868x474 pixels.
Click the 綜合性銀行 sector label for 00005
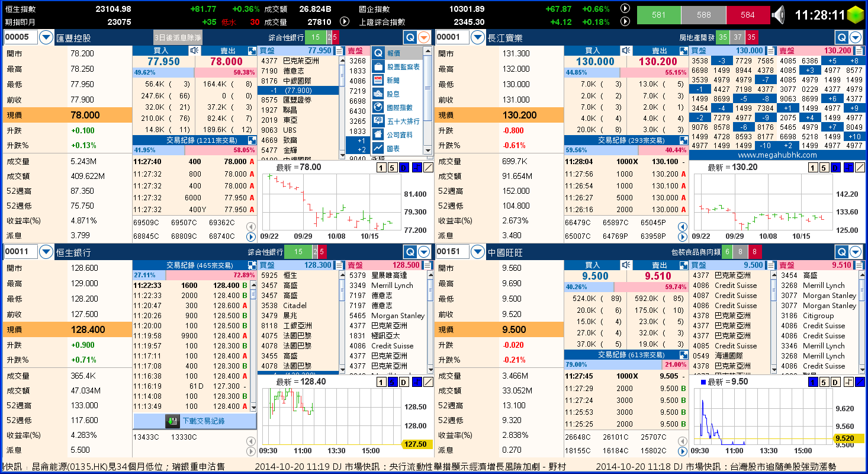(286, 37)
